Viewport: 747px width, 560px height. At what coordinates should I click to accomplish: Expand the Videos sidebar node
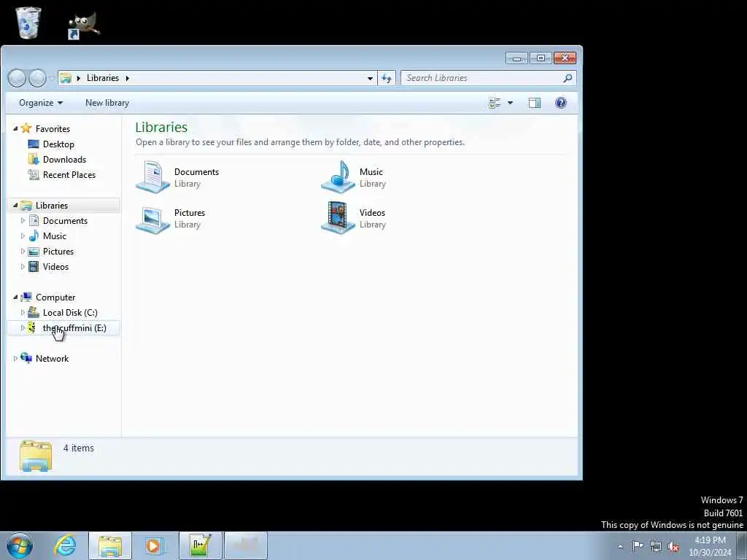point(23,267)
